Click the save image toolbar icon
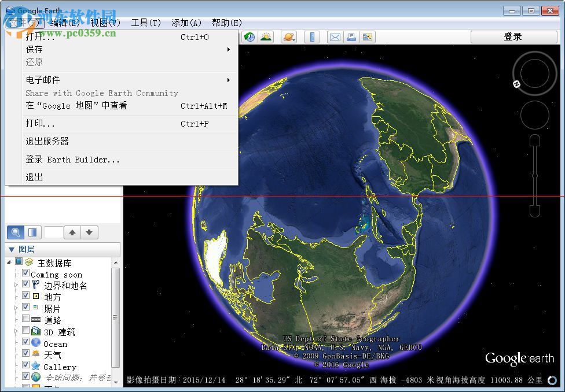The width and height of the screenshot is (565, 392). (367, 36)
